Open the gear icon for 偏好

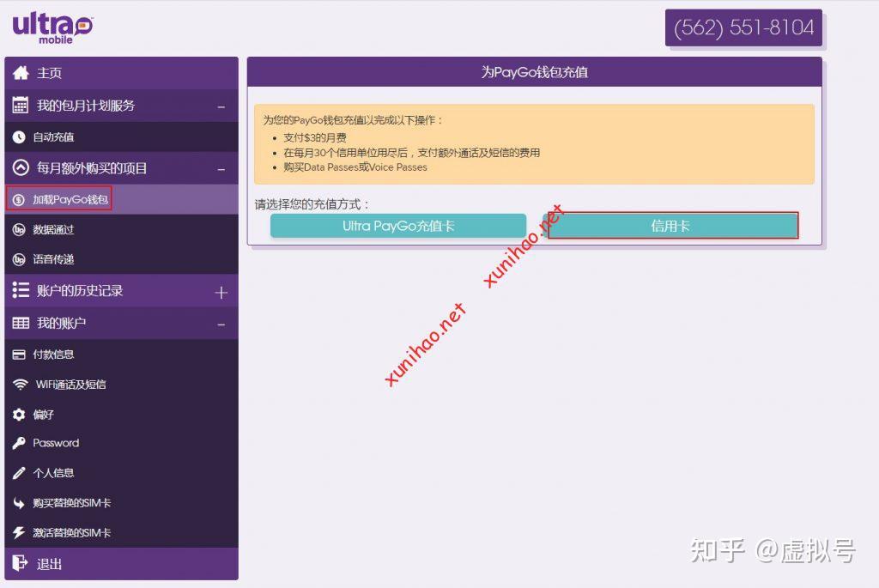click(x=19, y=415)
